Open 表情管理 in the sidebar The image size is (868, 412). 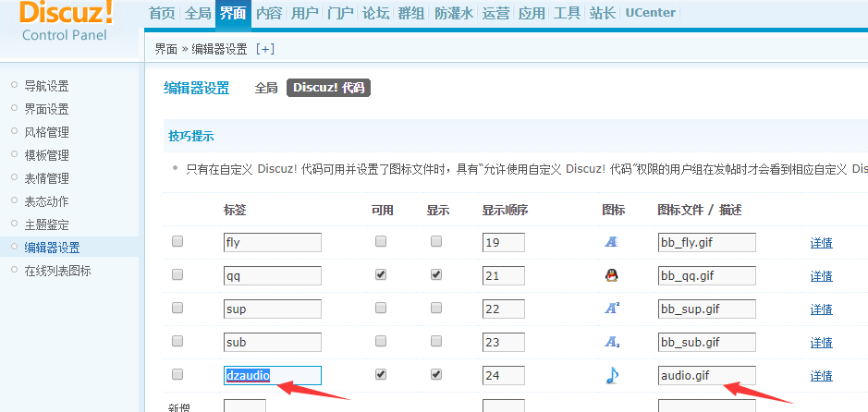[46, 178]
